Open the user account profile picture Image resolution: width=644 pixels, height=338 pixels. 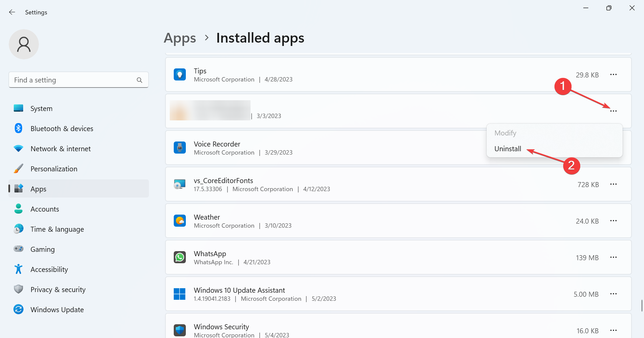(x=24, y=44)
